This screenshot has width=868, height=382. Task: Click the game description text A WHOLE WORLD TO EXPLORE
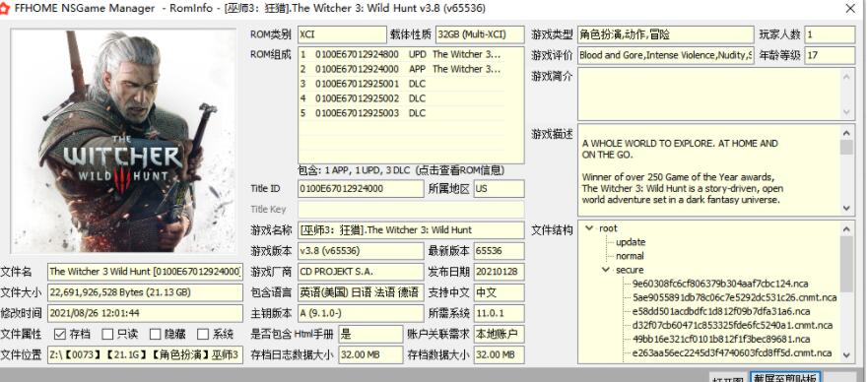point(681,150)
